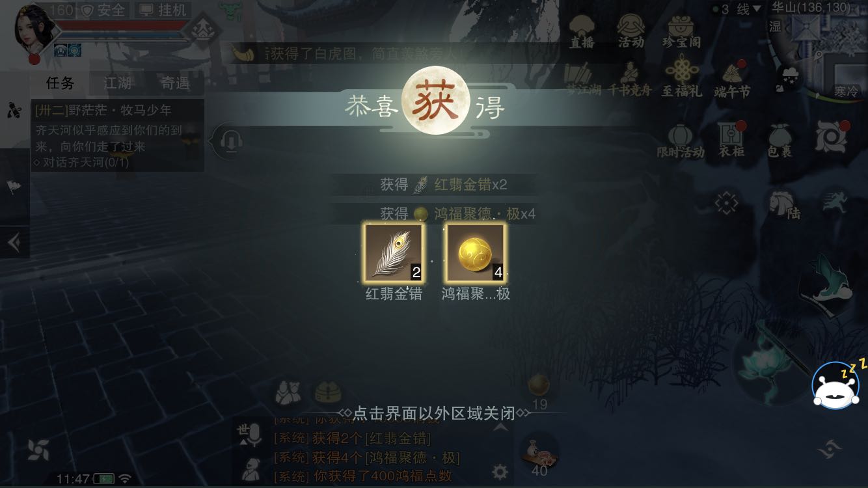Viewport: 868px width, 488px height.
Task: Open the 限时活动 lantern icon
Action: [x=680, y=140]
